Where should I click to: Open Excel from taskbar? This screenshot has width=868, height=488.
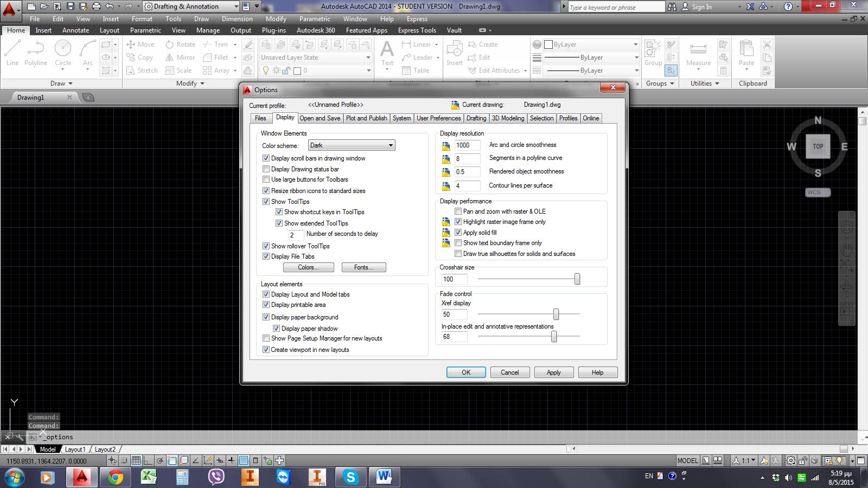point(149,477)
